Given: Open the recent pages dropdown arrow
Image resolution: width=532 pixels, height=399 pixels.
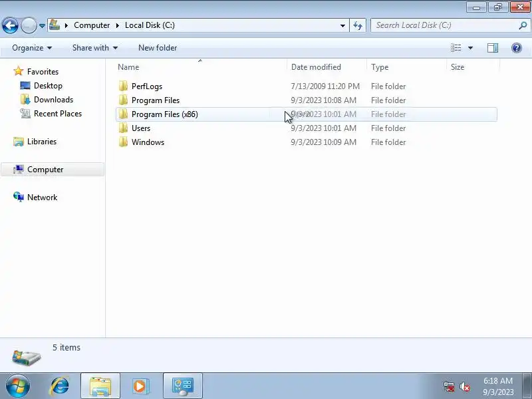Looking at the screenshot, I should point(42,26).
